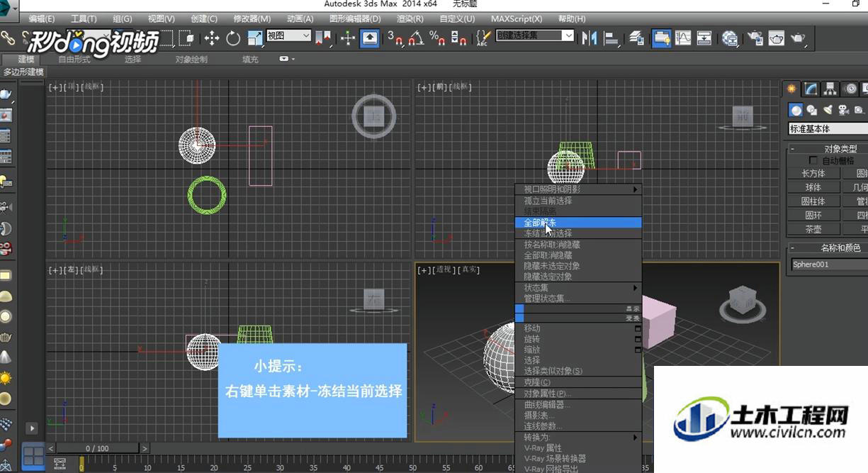Select the Move tool in the main toolbar

point(212,38)
